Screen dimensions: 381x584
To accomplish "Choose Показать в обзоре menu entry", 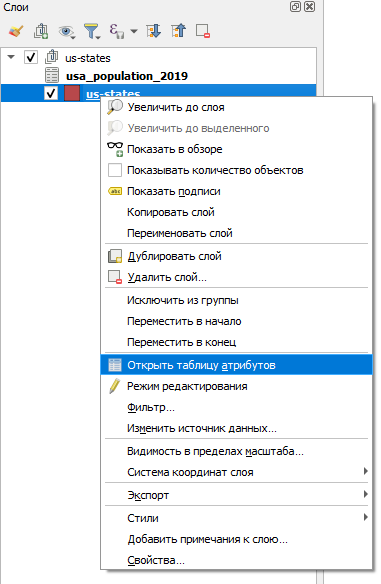I will pyautogui.click(x=236, y=149).
